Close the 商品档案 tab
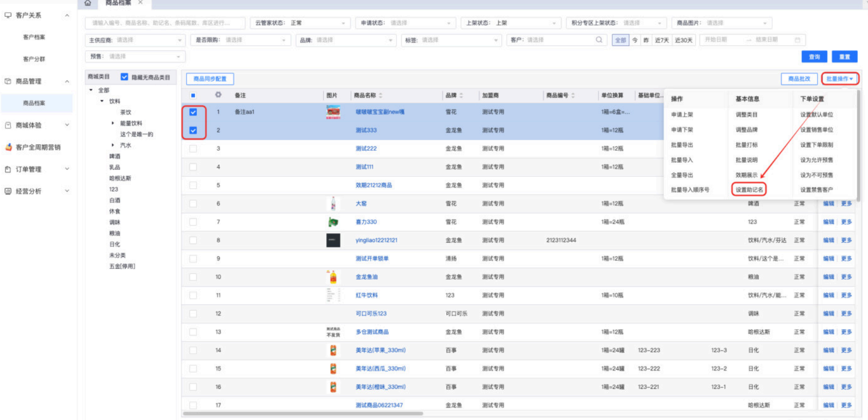Screen dimensions: 868x420 point(141,3)
